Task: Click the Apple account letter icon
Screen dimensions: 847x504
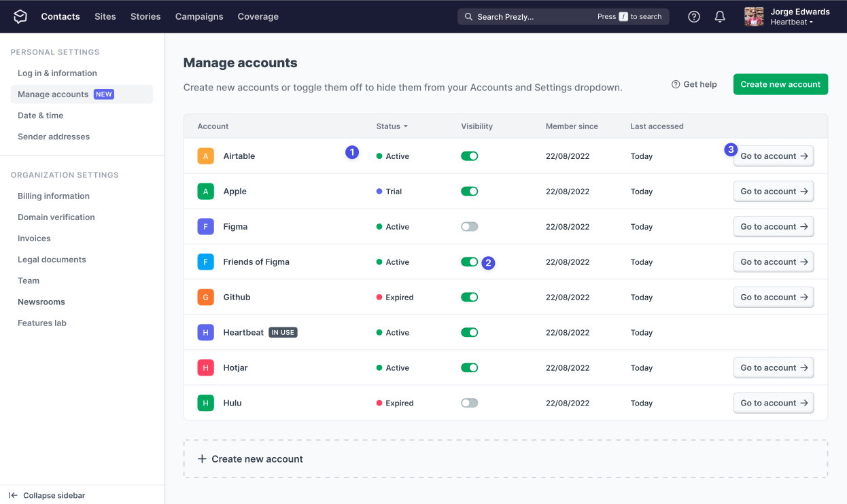Action: point(206,192)
